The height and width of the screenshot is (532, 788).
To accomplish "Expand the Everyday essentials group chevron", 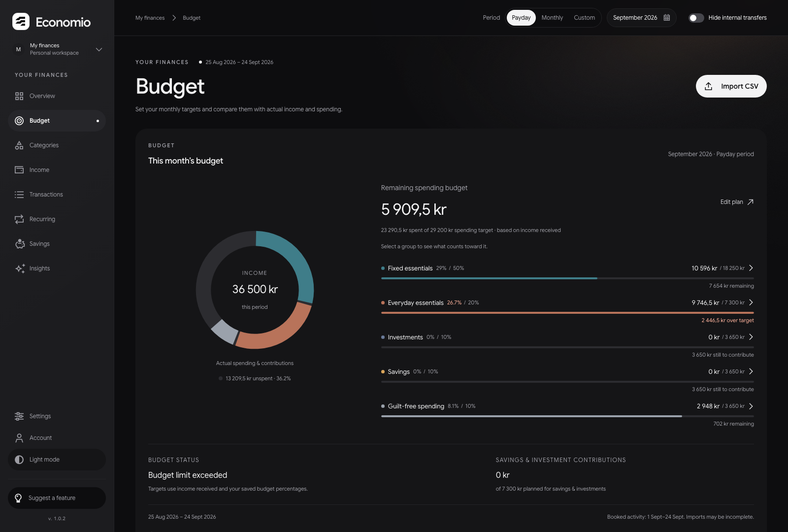I will click(x=751, y=302).
